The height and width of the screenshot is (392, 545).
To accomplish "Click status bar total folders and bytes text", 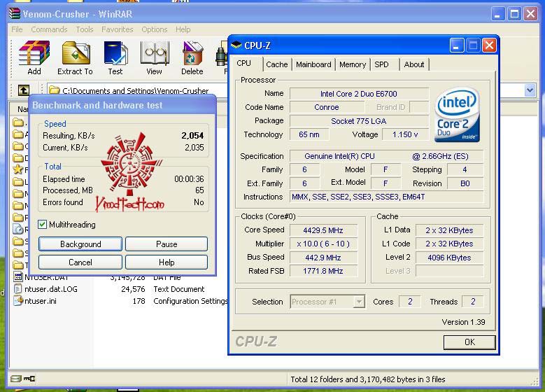I will coord(368,379).
